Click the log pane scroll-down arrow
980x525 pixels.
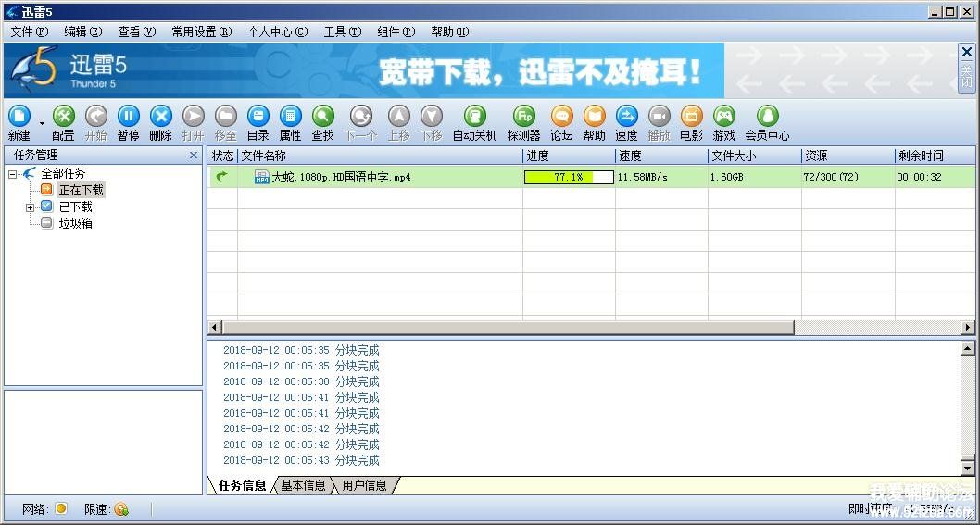tap(968, 469)
